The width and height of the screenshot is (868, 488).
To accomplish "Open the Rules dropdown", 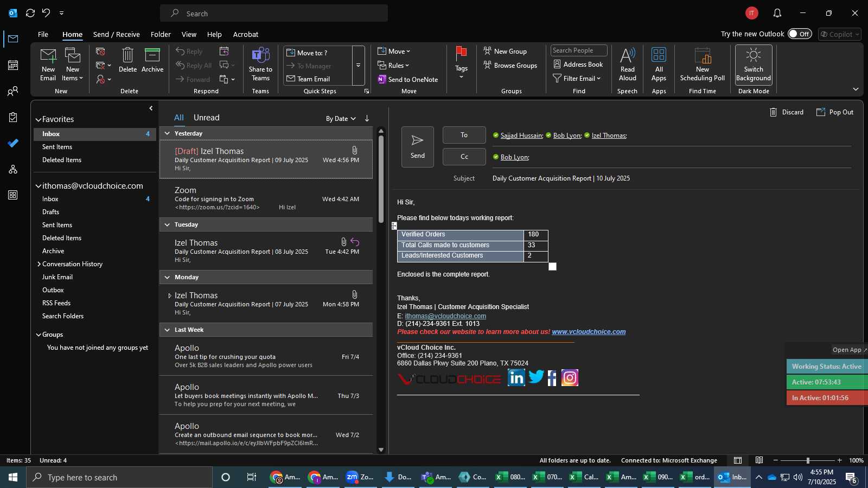I will coord(393,66).
